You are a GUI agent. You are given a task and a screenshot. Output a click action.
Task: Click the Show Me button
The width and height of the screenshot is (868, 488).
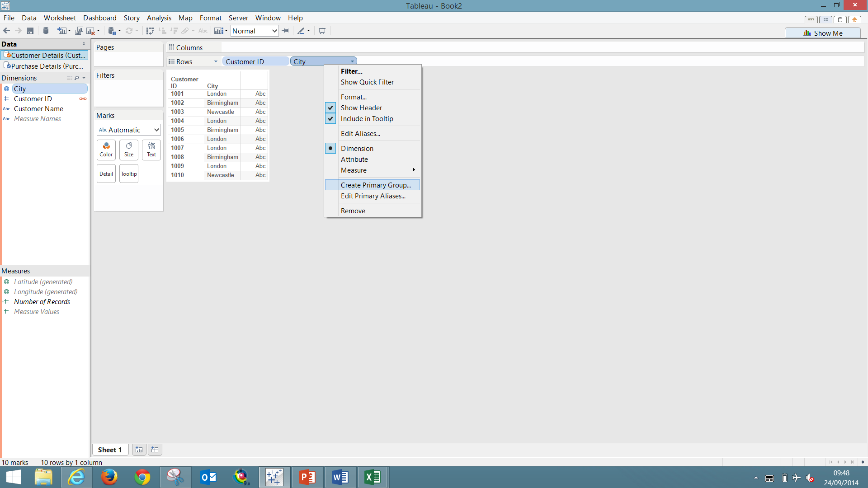(823, 33)
